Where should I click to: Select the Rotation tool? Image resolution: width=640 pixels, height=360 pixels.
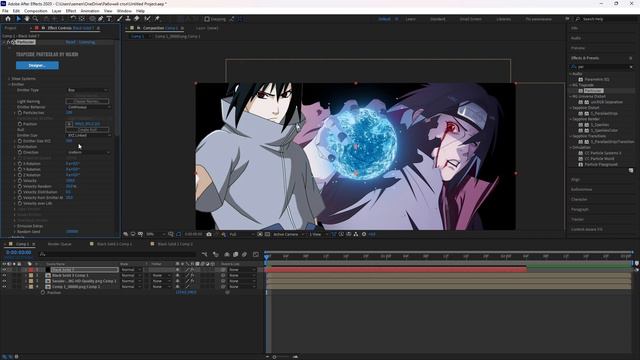click(x=73, y=19)
